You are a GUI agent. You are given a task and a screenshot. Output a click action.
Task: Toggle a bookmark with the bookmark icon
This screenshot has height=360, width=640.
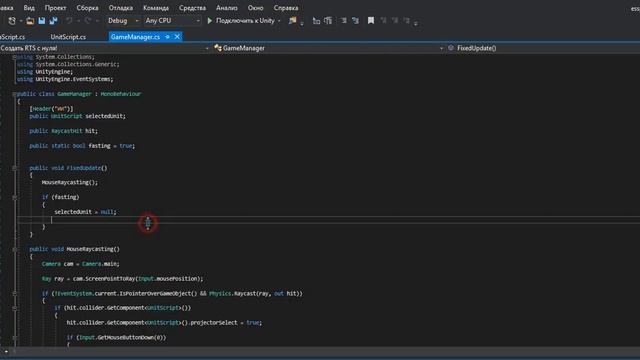pyautogui.click(x=371, y=20)
